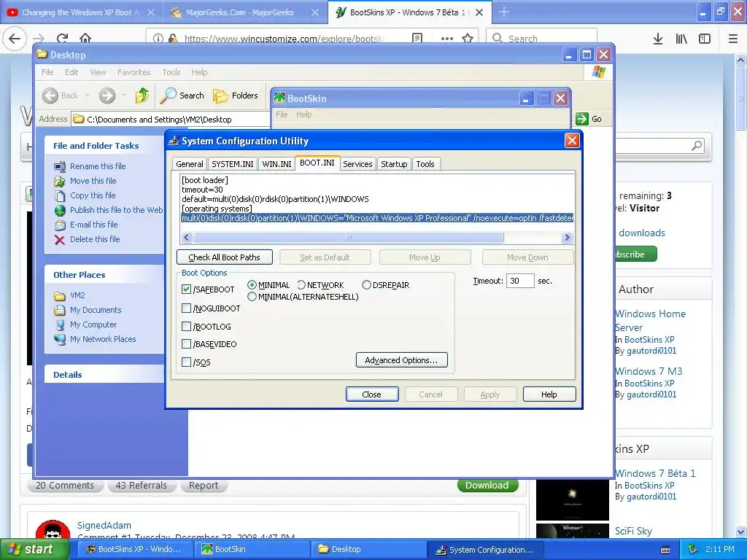This screenshot has height=560, width=747.
Task: Click the Explorer Back arrow icon
Action: [50, 96]
